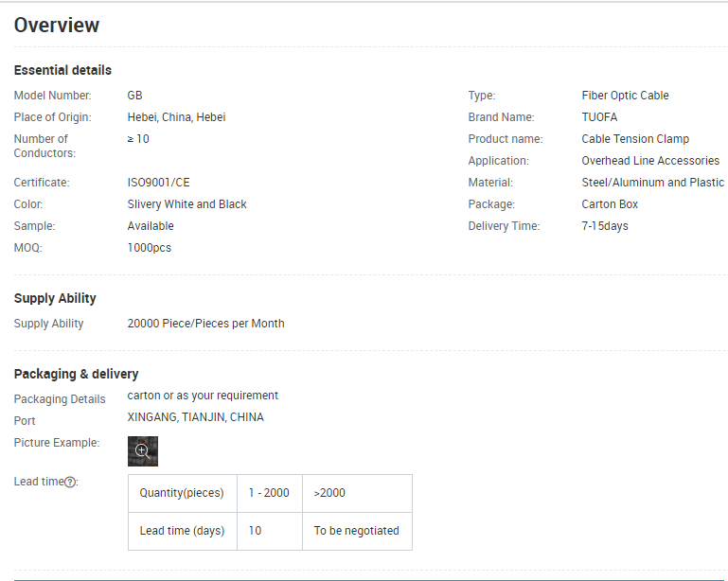The height and width of the screenshot is (581, 728).
Task: Click the 'Packaging Details' label
Action: click(x=60, y=399)
